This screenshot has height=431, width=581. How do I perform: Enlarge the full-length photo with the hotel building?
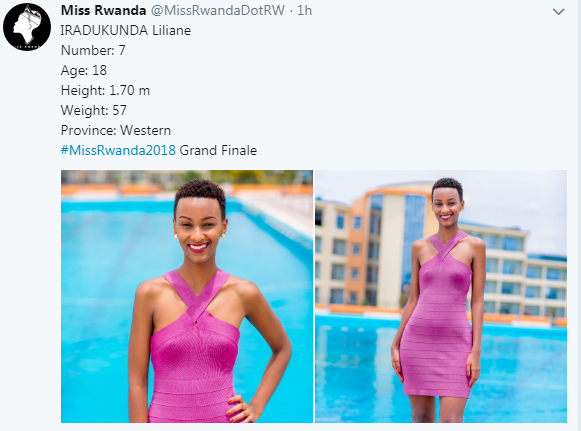click(441, 296)
